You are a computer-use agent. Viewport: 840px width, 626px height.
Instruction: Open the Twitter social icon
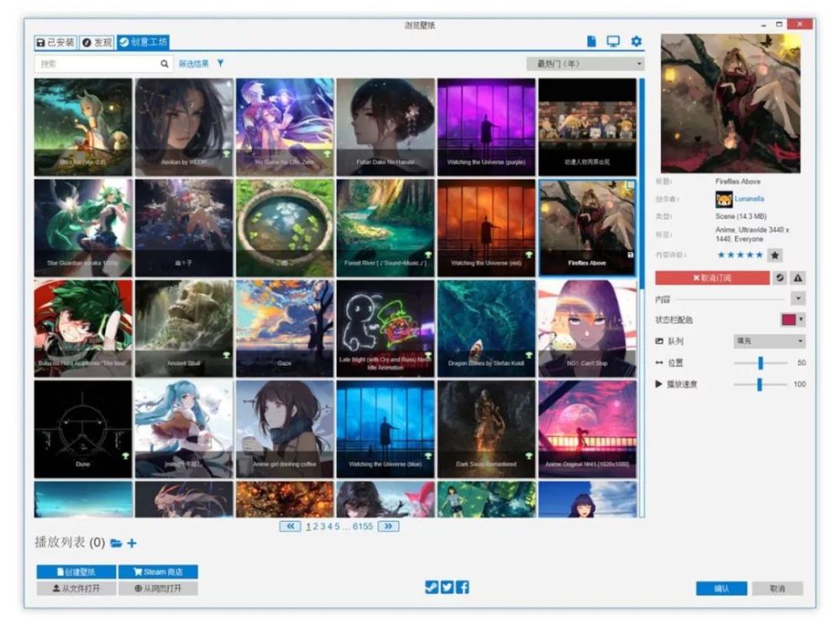448,587
